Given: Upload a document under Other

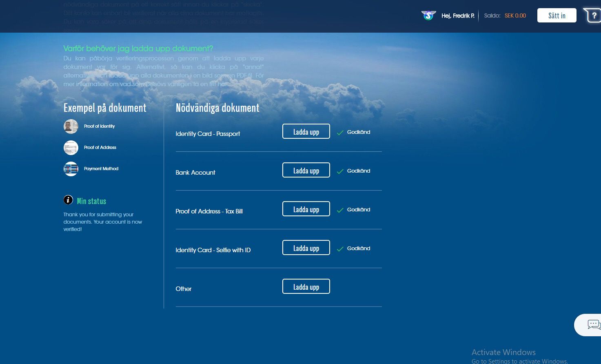Looking at the screenshot, I should coord(306,286).
